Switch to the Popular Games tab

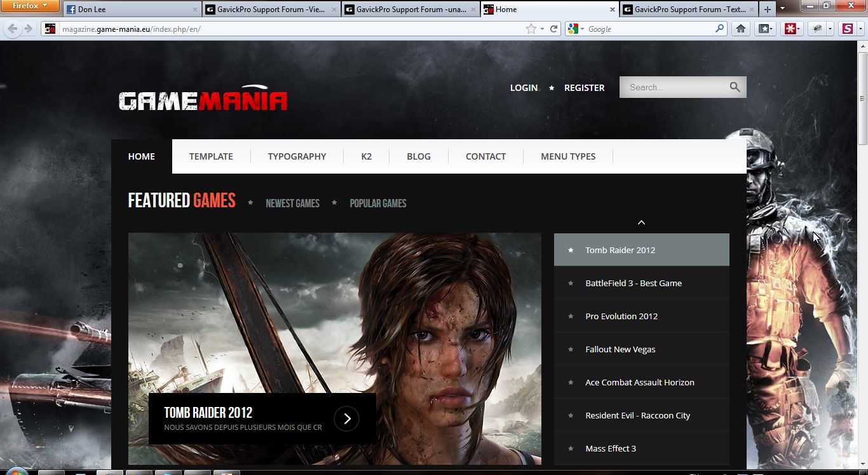point(378,203)
